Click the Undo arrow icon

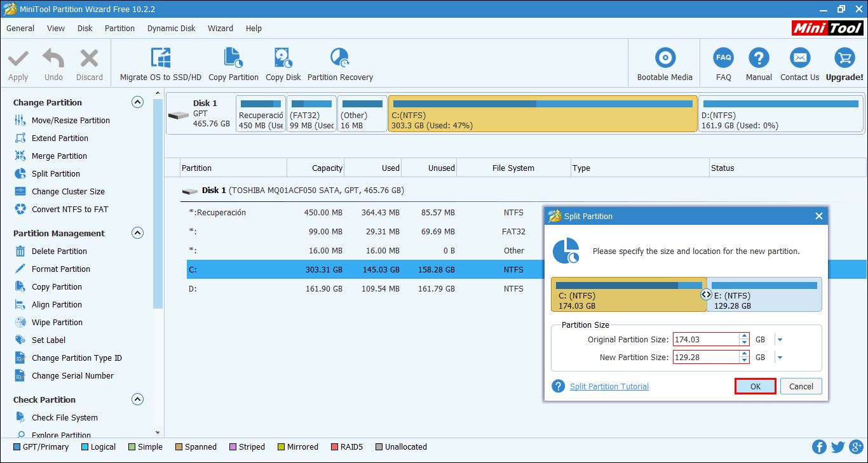[x=53, y=59]
